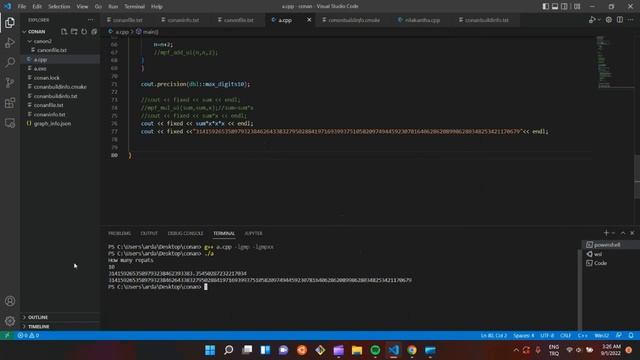Viewport: 640px width, 360px height.
Task: Change language mode from C++ in status bar
Action: click(x=582, y=336)
